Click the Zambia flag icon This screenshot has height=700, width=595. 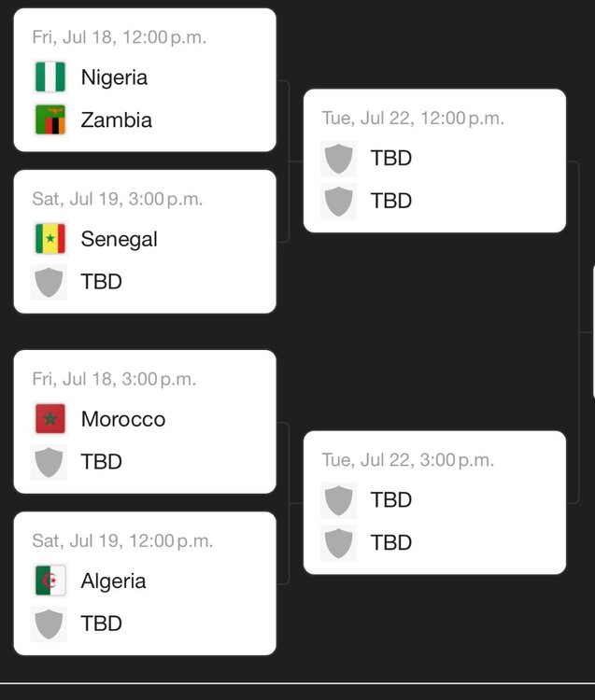point(50,120)
